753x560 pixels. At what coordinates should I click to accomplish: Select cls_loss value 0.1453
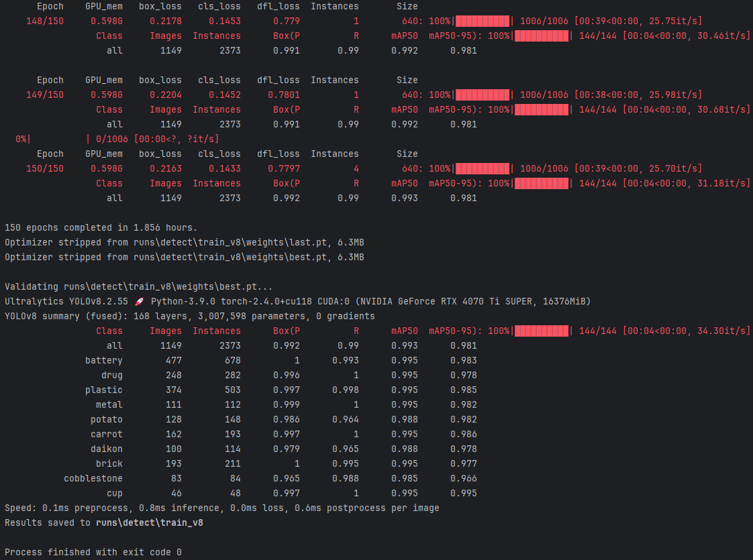coord(225,21)
